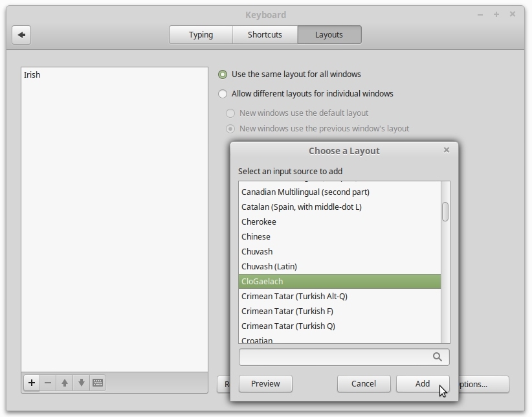
Task: Click the plus icon to add layout
Action: click(31, 383)
